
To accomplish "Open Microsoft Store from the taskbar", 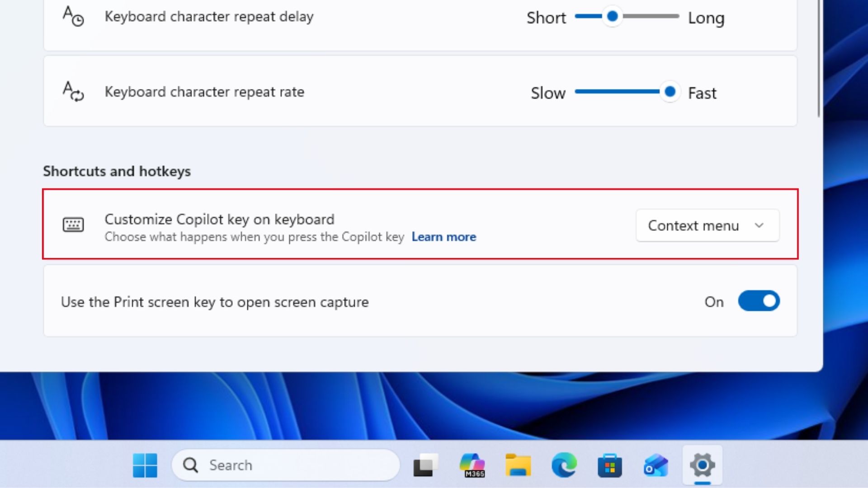I will tap(610, 465).
